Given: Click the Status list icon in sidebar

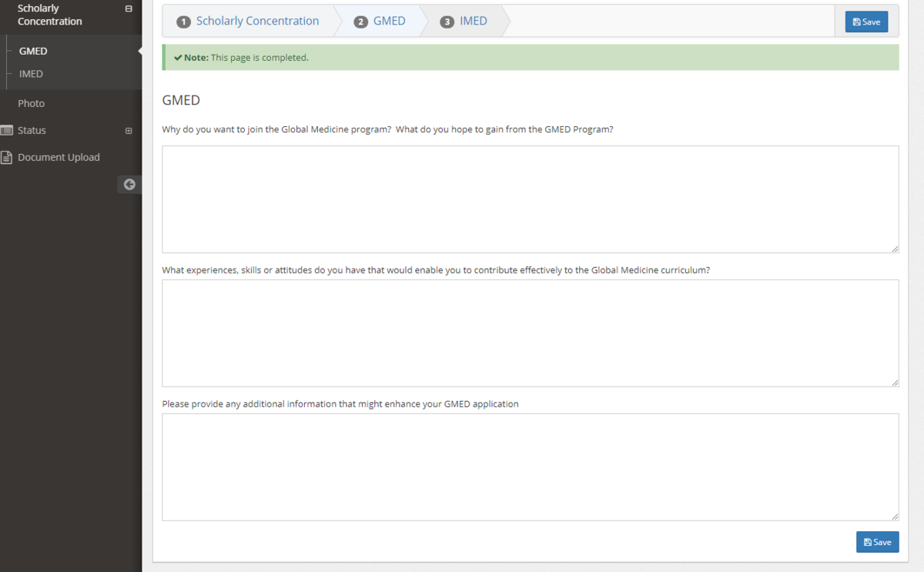Looking at the screenshot, I should point(7,131).
